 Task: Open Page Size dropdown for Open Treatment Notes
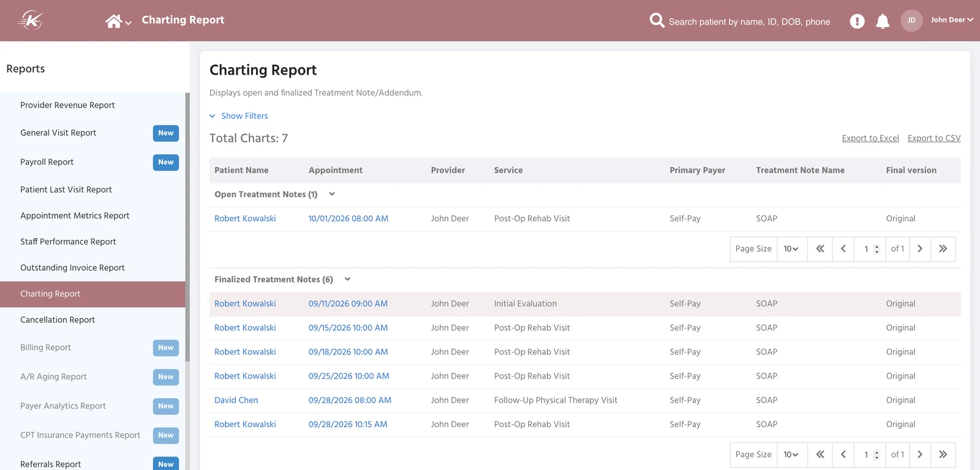coord(791,249)
